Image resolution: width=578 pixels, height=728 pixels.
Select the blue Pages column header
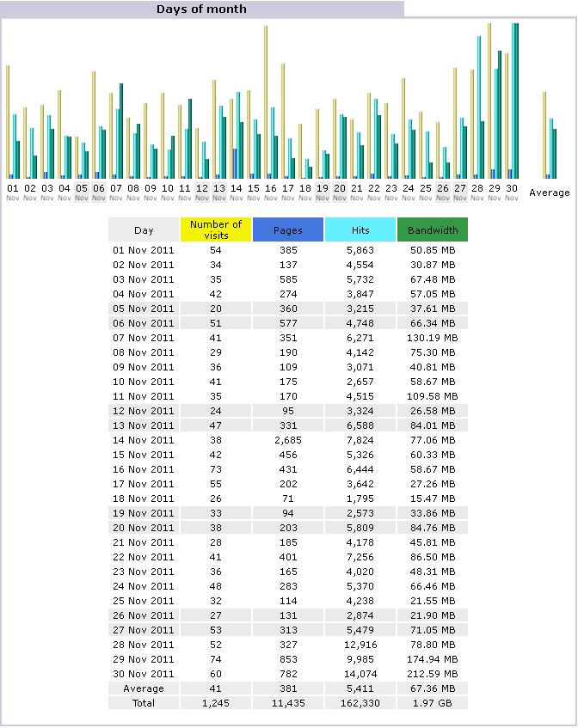(288, 229)
